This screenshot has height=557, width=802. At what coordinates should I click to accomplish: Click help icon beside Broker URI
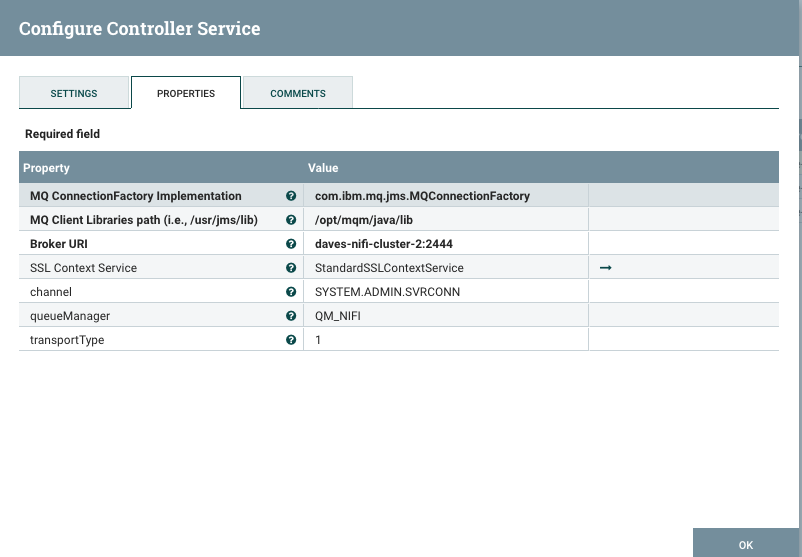291,244
